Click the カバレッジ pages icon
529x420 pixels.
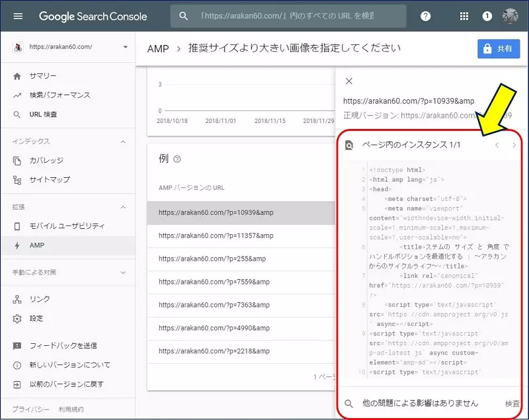tap(17, 161)
